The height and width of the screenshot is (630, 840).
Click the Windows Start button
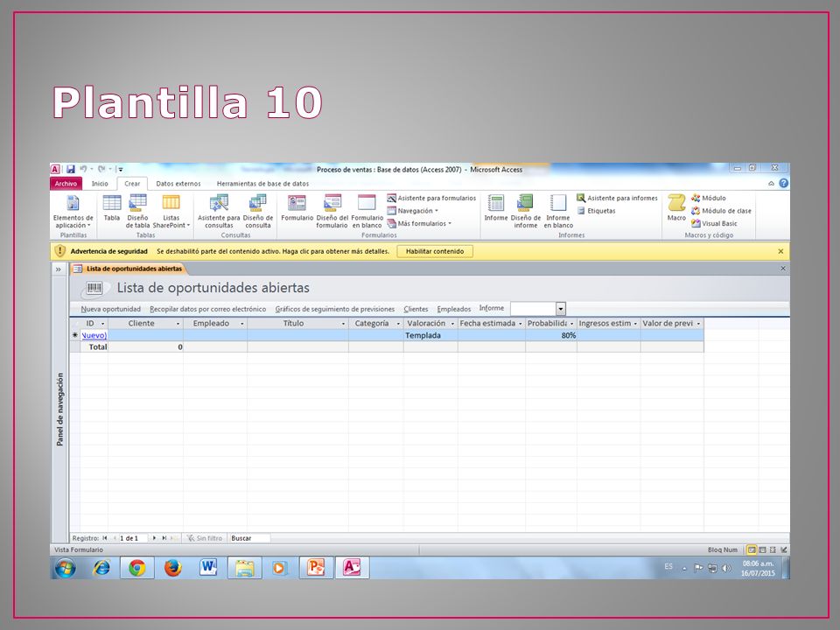[66, 568]
